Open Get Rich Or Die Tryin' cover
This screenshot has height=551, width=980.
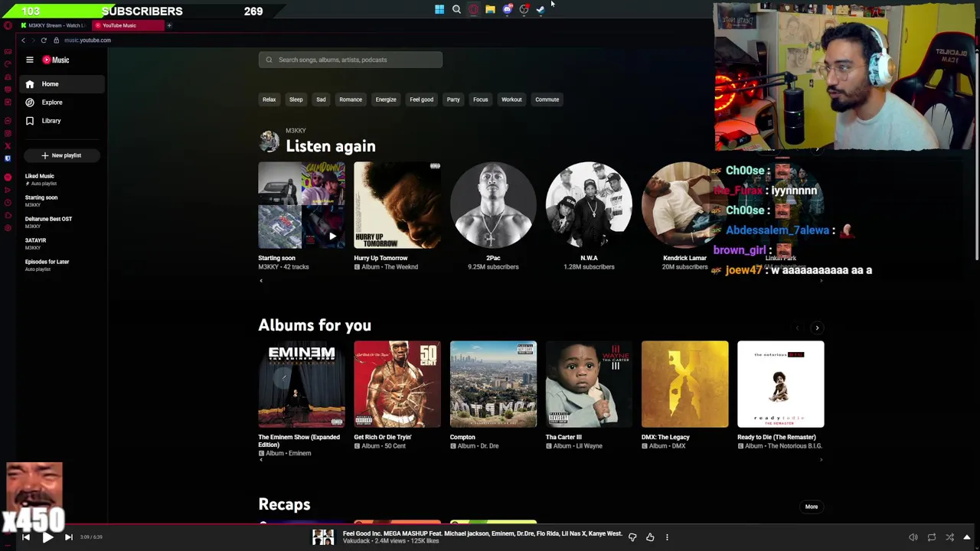[x=397, y=384]
